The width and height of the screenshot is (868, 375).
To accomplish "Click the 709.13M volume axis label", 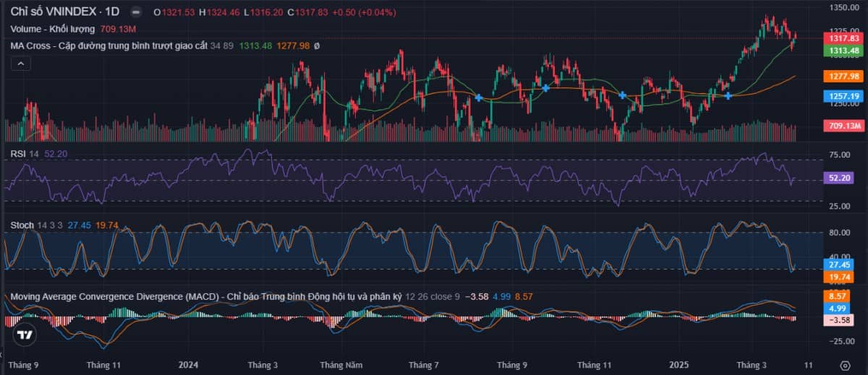I will [x=844, y=126].
